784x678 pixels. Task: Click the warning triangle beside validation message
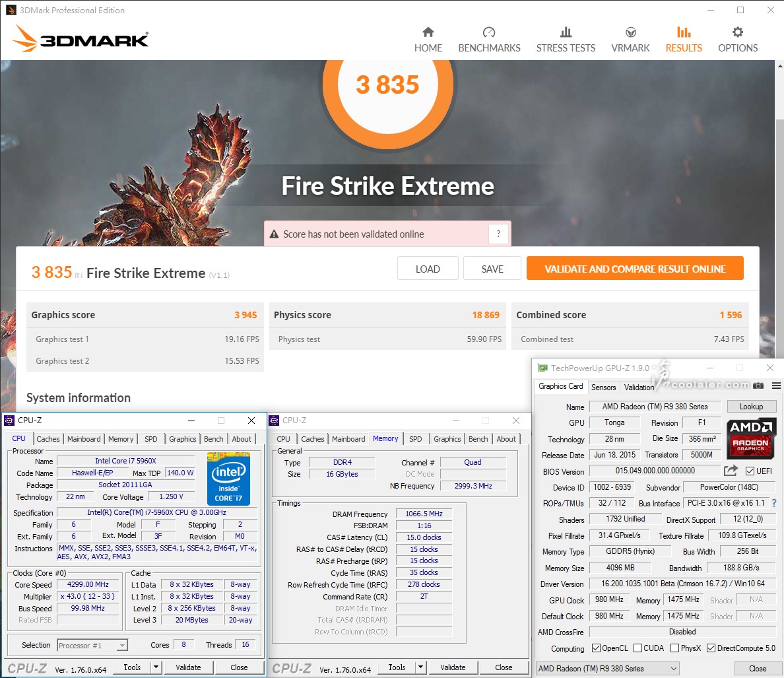point(274,234)
